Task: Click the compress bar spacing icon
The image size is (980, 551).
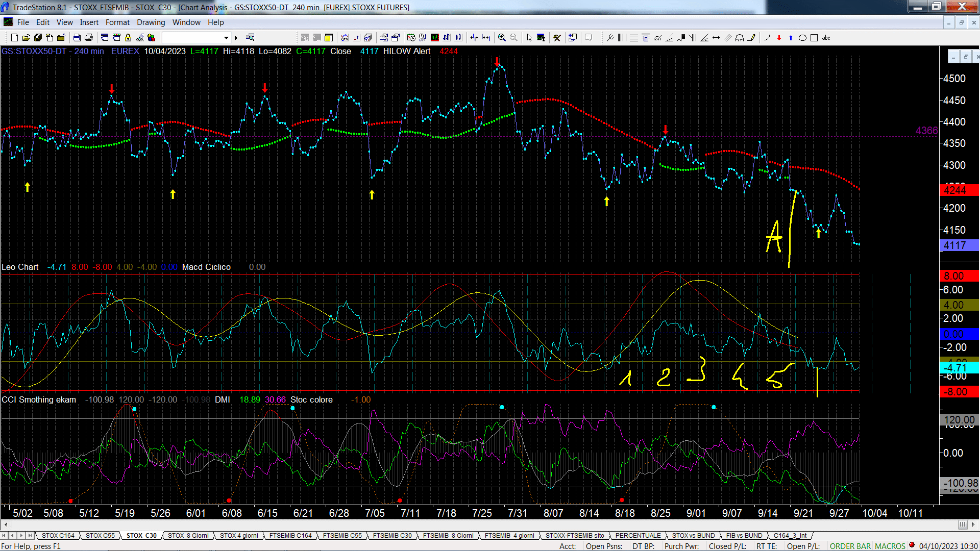Action: [x=474, y=38]
